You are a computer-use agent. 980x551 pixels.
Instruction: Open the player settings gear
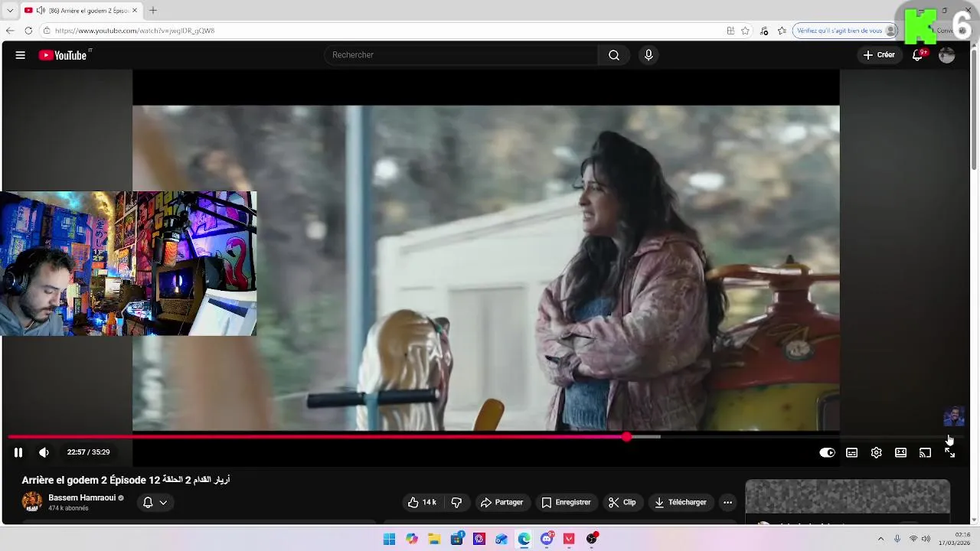click(876, 452)
